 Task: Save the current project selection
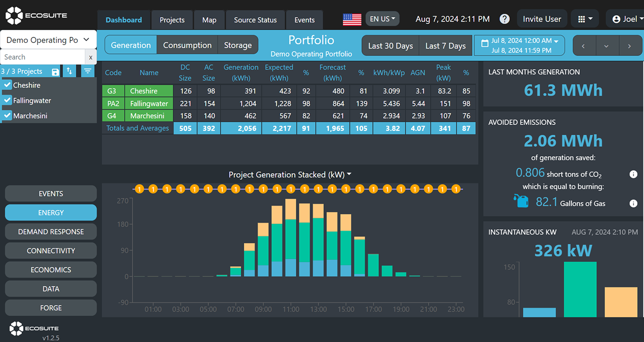coord(54,71)
